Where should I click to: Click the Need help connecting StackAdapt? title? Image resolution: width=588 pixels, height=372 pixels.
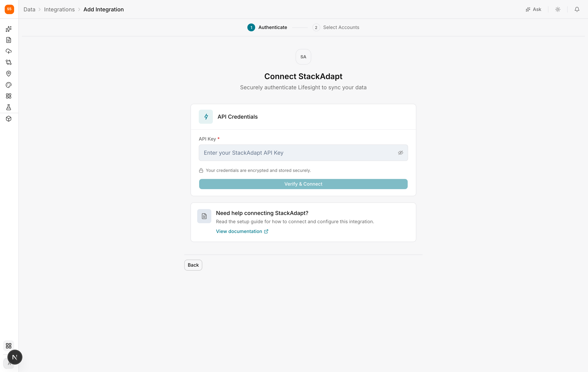pos(262,213)
